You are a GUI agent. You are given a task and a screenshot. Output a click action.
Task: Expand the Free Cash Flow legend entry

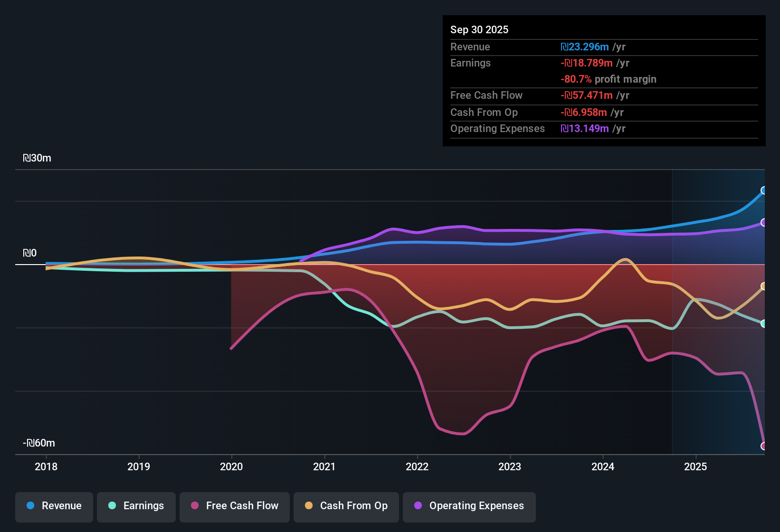point(234,506)
